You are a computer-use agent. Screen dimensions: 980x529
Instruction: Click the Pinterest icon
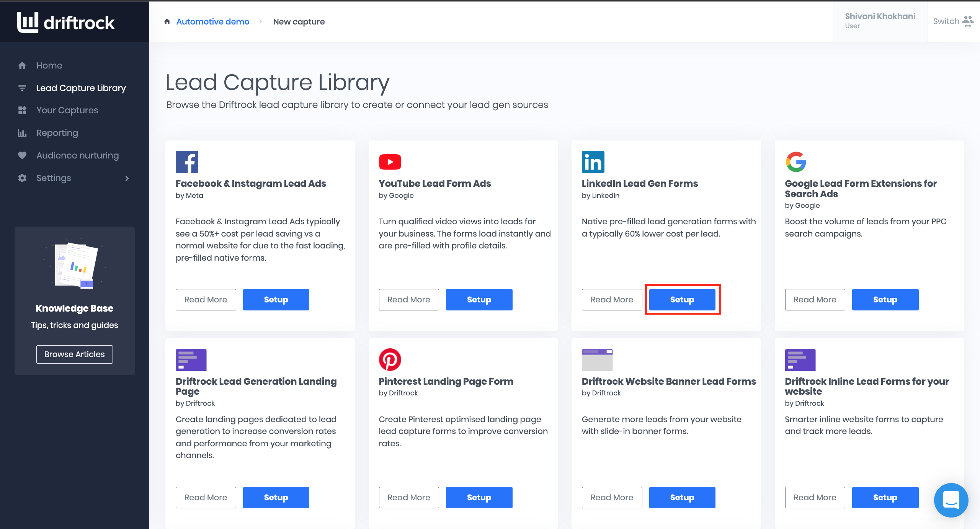pyautogui.click(x=390, y=359)
